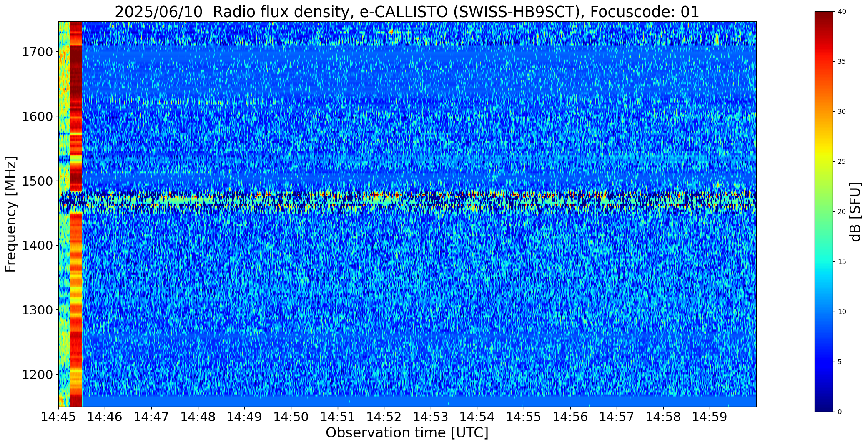Click the 14:53 time tick label

431,417
